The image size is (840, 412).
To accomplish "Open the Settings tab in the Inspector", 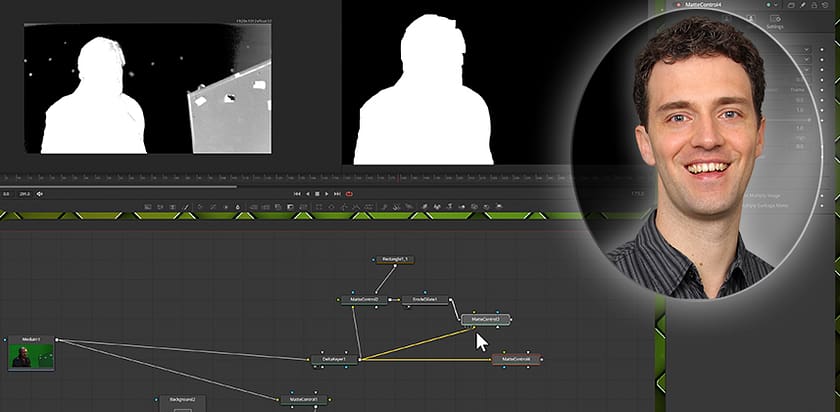I will click(775, 22).
